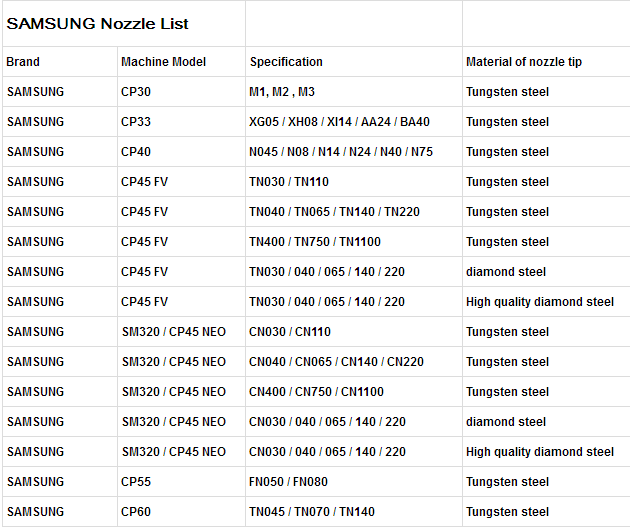Click the "FN050 / FN080" specification cell
Viewport: 630px width, 529px height.
coord(289,482)
